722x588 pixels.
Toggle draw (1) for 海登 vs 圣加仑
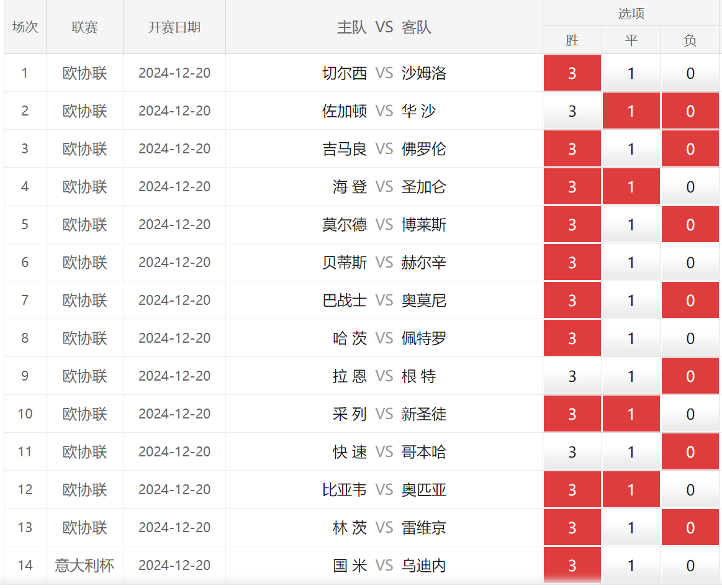pos(631,186)
